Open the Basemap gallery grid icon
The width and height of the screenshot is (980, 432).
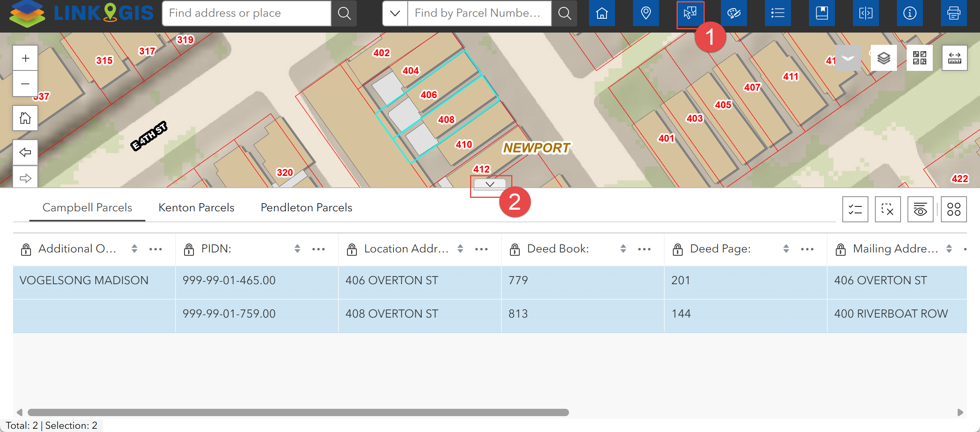tap(919, 58)
